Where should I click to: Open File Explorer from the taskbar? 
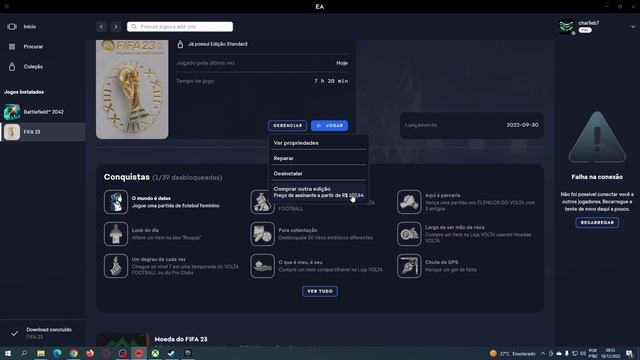point(40,353)
